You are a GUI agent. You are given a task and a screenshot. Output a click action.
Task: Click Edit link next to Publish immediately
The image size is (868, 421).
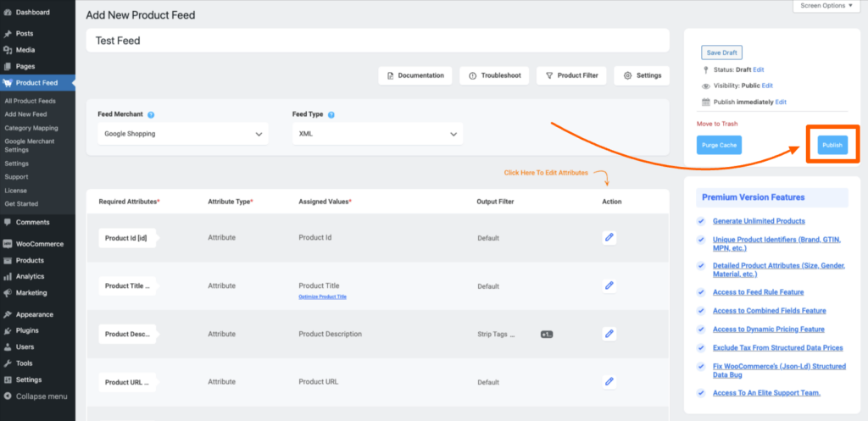pyautogui.click(x=781, y=102)
